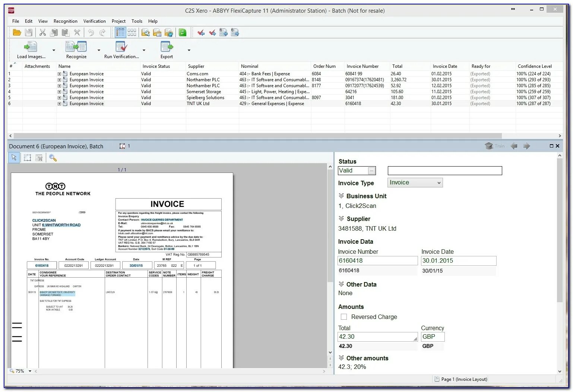Go to previous document icon in toolbar
This screenshot has width=573, height=392.
coord(224,33)
